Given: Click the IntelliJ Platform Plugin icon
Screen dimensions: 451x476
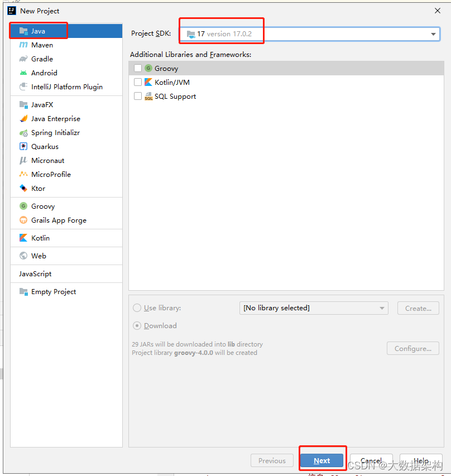Looking at the screenshot, I should [23, 87].
